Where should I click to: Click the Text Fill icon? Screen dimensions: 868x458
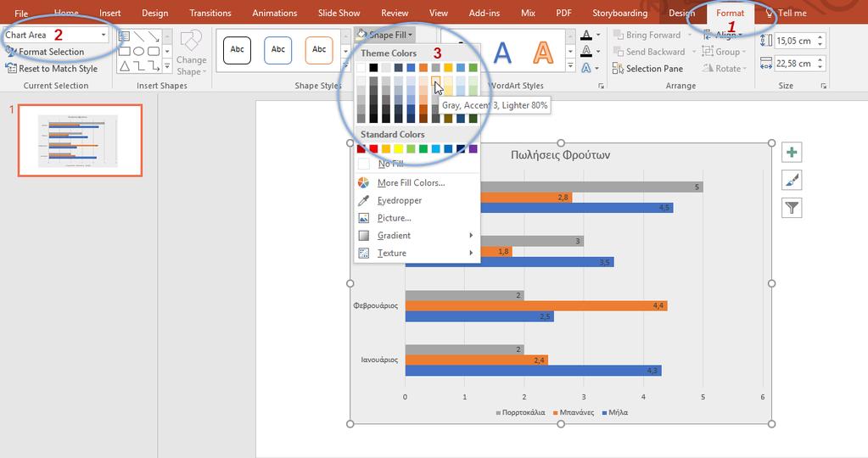coord(586,36)
